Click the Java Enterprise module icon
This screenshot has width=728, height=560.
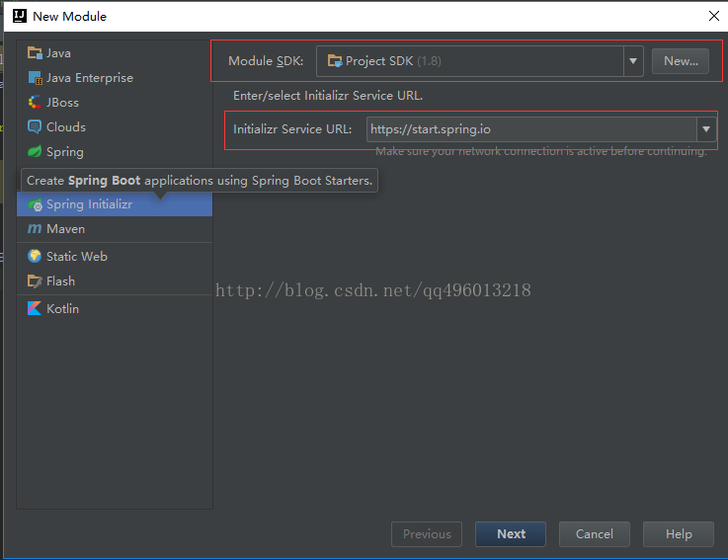tap(35, 78)
